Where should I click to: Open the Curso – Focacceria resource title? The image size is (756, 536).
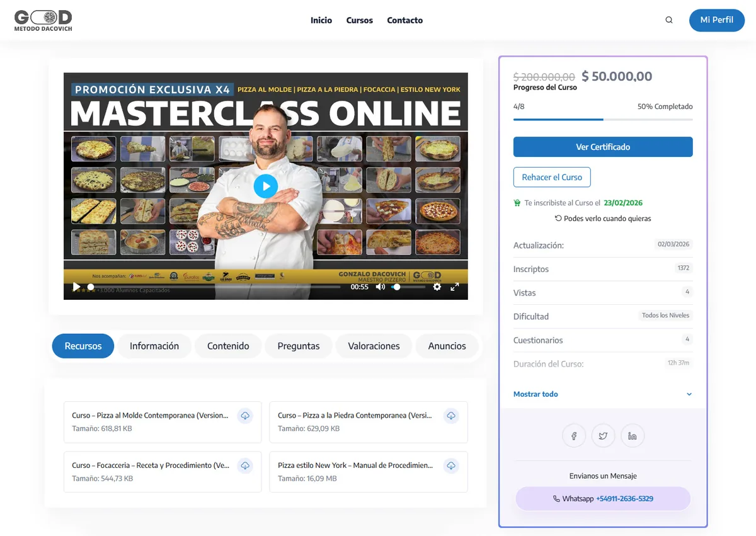click(x=151, y=465)
